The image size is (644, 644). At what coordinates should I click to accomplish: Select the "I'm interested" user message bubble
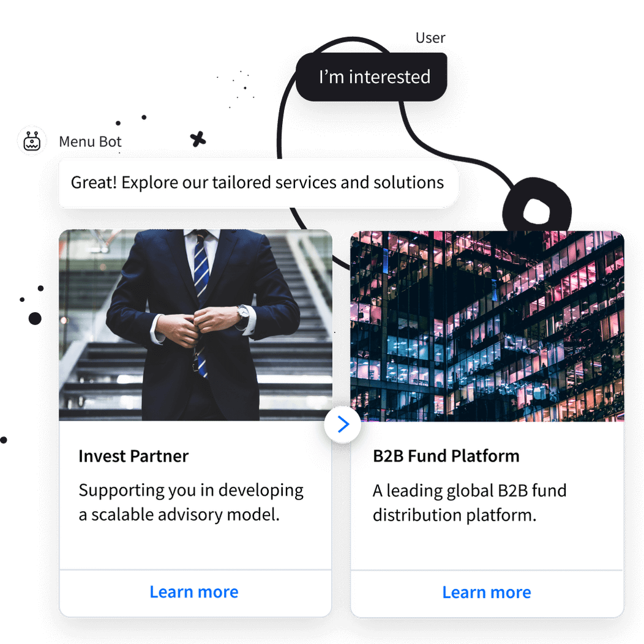pos(372,77)
